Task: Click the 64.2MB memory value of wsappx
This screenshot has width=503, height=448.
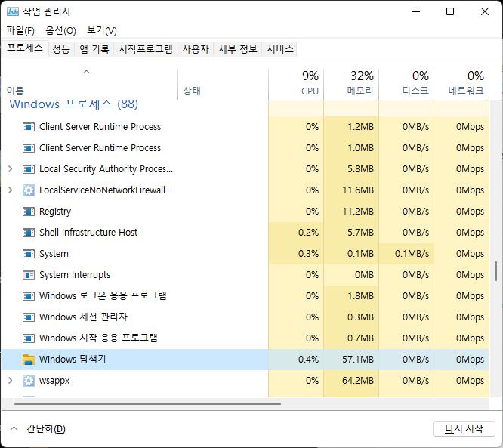Action: click(358, 380)
